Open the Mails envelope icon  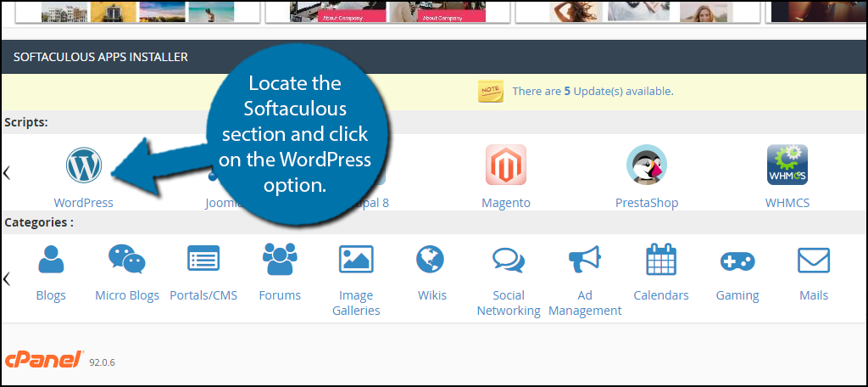(x=814, y=260)
